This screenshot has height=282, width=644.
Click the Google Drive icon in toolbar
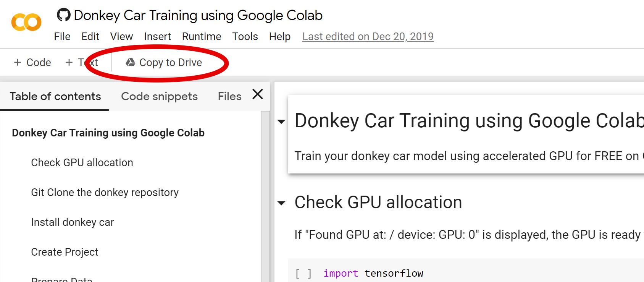pos(131,62)
